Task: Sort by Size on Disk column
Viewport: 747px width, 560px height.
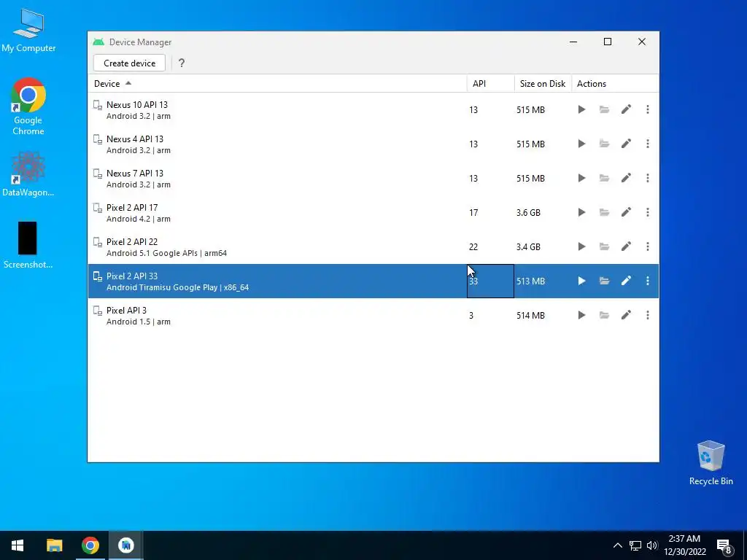Action: pos(543,83)
